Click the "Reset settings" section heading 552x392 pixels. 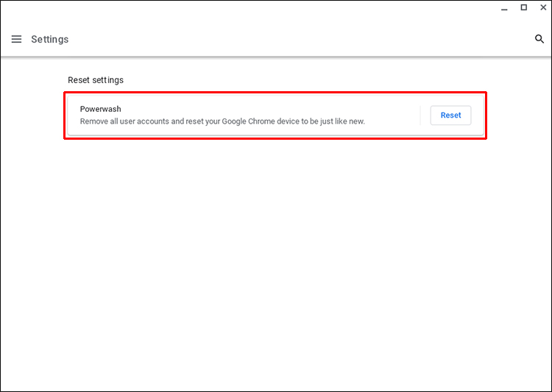(x=96, y=79)
